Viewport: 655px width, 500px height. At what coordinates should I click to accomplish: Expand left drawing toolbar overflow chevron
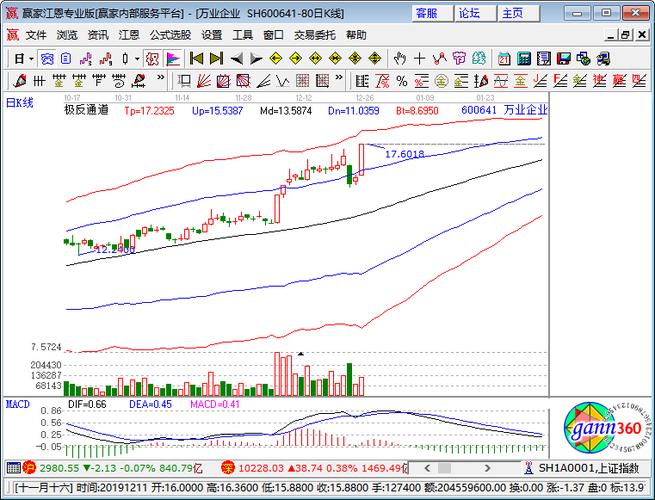tap(160, 78)
